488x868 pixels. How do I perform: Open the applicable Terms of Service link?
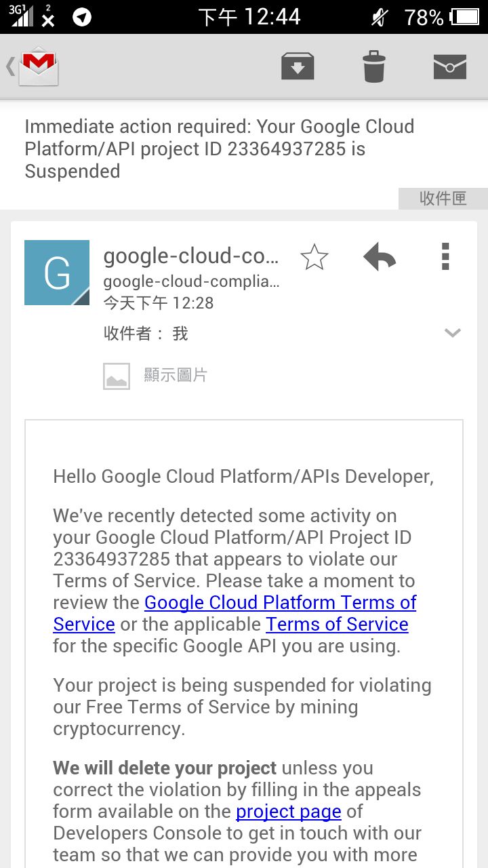pyautogui.click(x=337, y=625)
